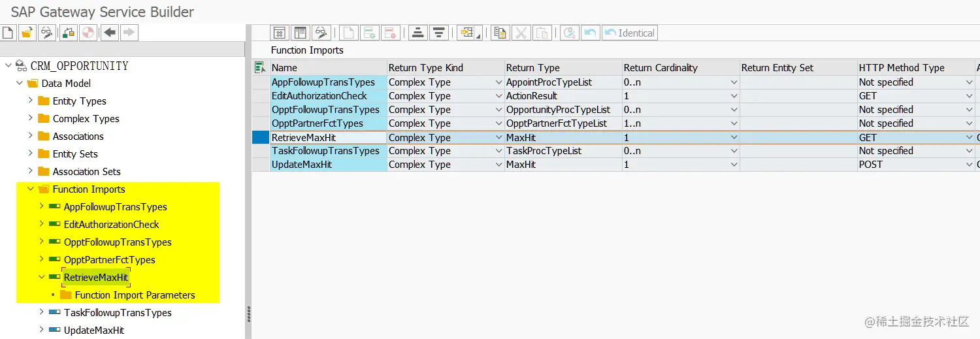Click the Paste clipboard icon
This screenshot has width=980, height=339.
[x=542, y=33]
